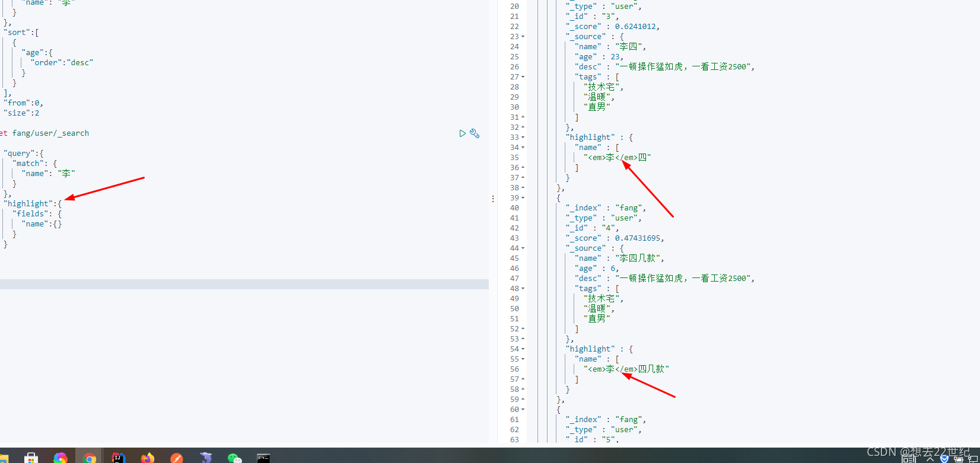Viewport: 980px width, 463px height.
Task: Open the orange Postman icon on taskbar
Action: click(x=177, y=458)
